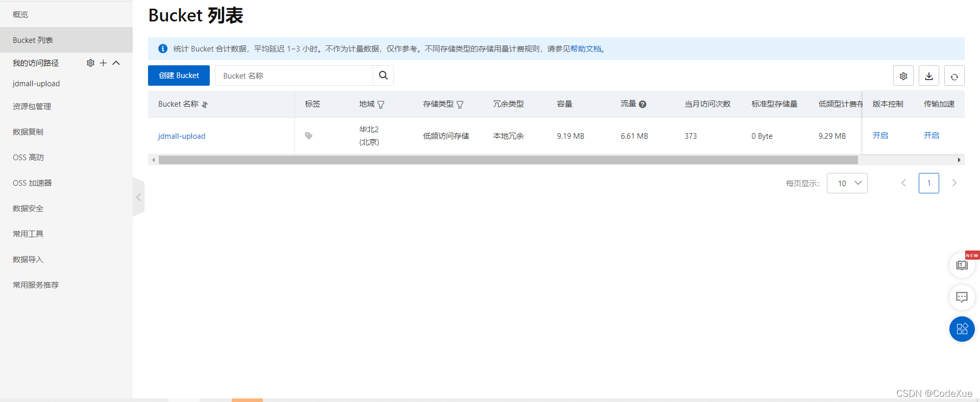The height and width of the screenshot is (402, 980).
Task: Select Bucket 列表 in the sidebar
Action: point(66,40)
